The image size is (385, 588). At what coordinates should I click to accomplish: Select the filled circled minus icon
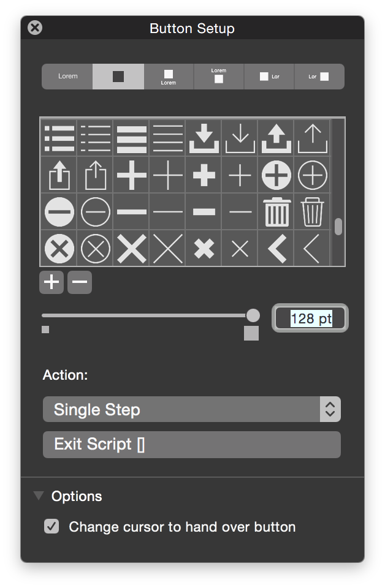click(x=59, y=212)
